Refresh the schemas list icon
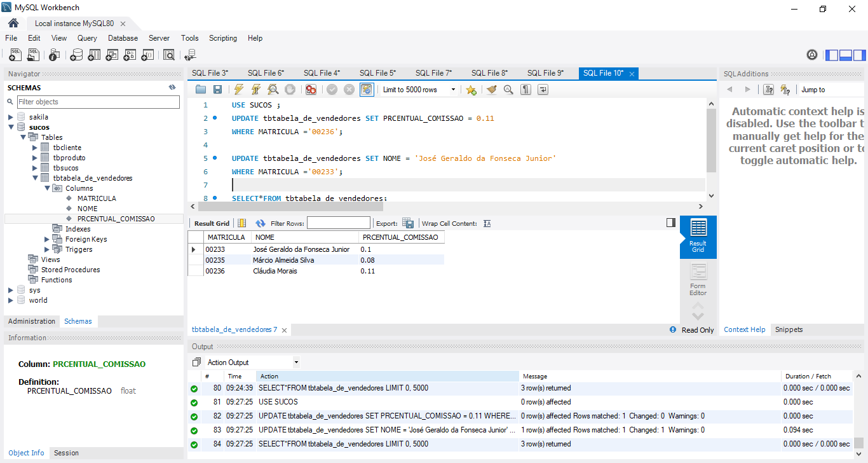The width and height of the screenshot is (868, 463). tap(172, 88)
